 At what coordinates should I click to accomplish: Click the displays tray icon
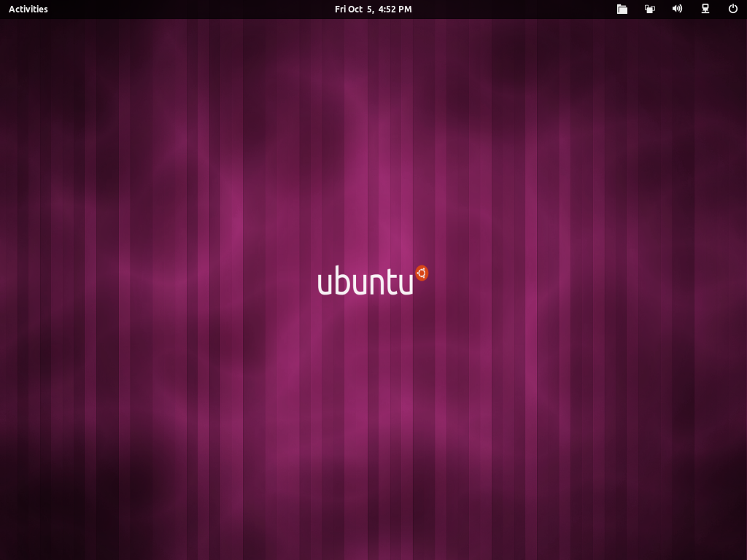[650, 9]
